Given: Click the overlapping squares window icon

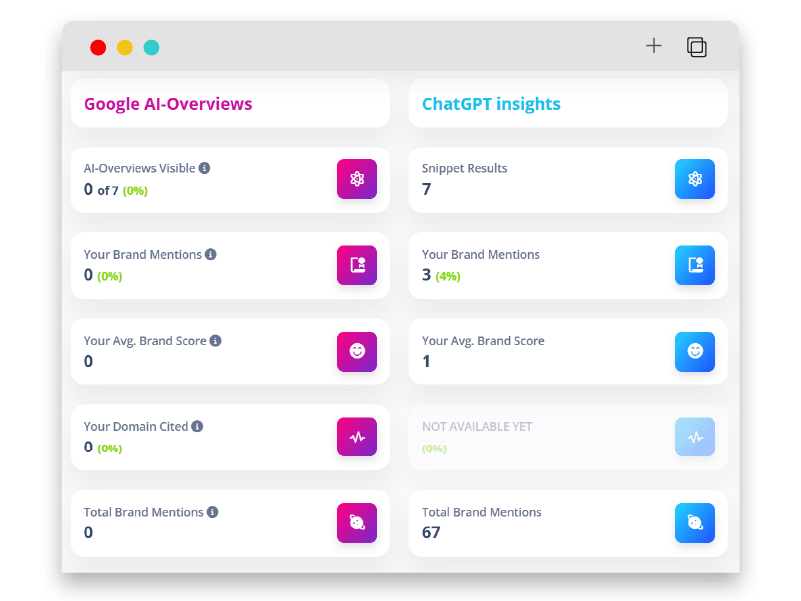Looking at the screenshot, I should point(697,47).
